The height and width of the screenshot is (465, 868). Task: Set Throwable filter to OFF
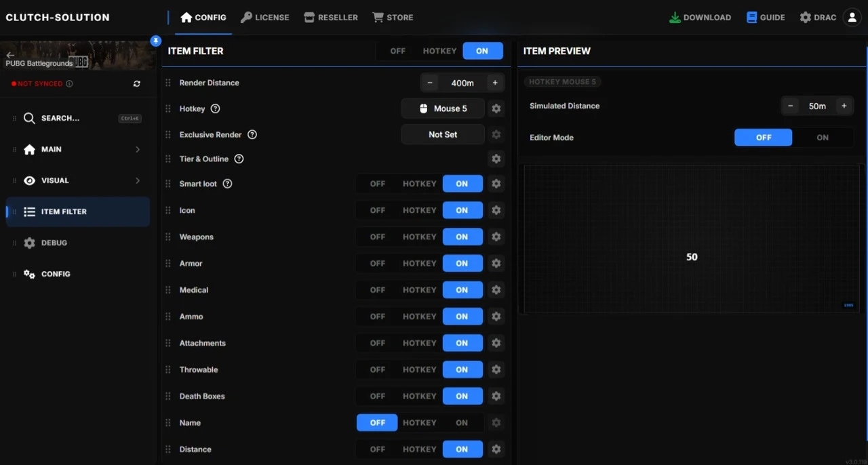(x=378, y=369)
